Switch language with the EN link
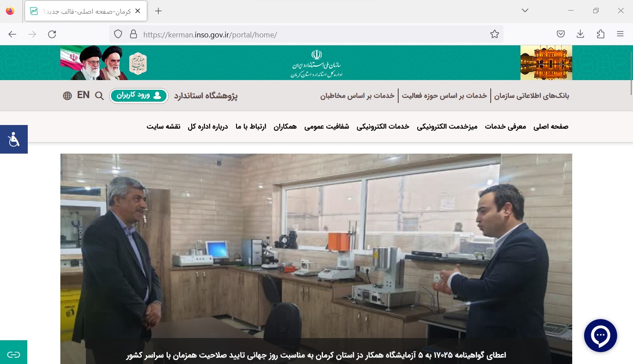 [x=83, y=95]
